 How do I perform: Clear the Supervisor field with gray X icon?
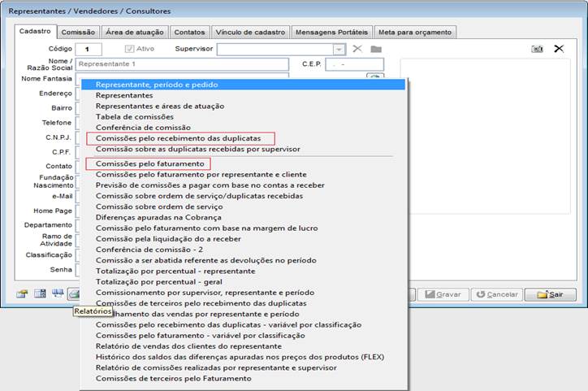357,49
